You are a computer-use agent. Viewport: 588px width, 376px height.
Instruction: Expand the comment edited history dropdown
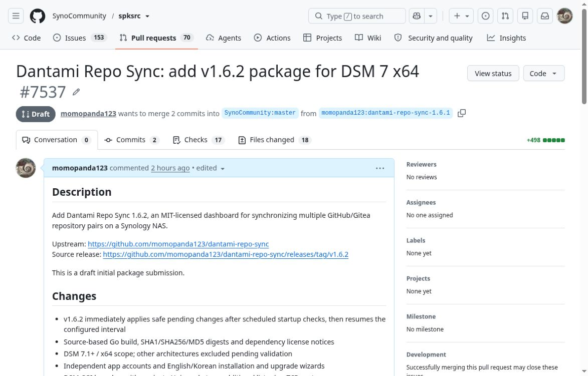point(223,169)
